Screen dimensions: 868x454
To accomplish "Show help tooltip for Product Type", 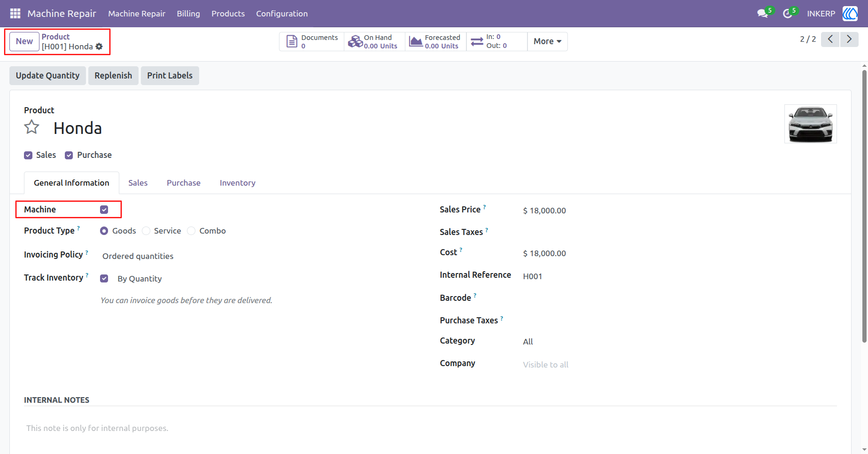I will [x=78, y=228].
